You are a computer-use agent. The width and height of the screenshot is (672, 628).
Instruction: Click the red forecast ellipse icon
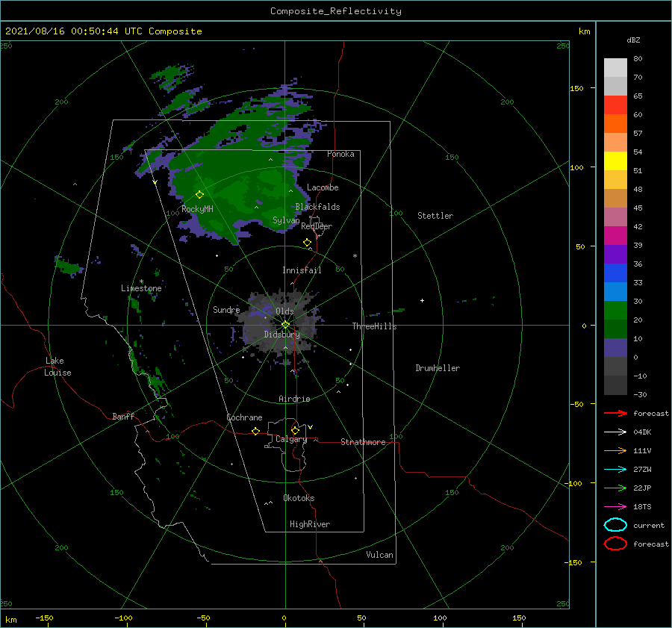tap(615, 544)
